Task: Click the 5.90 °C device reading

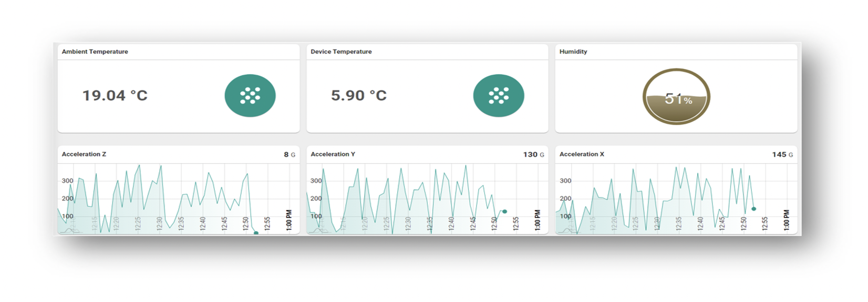Action: click(x=359, y=96)
